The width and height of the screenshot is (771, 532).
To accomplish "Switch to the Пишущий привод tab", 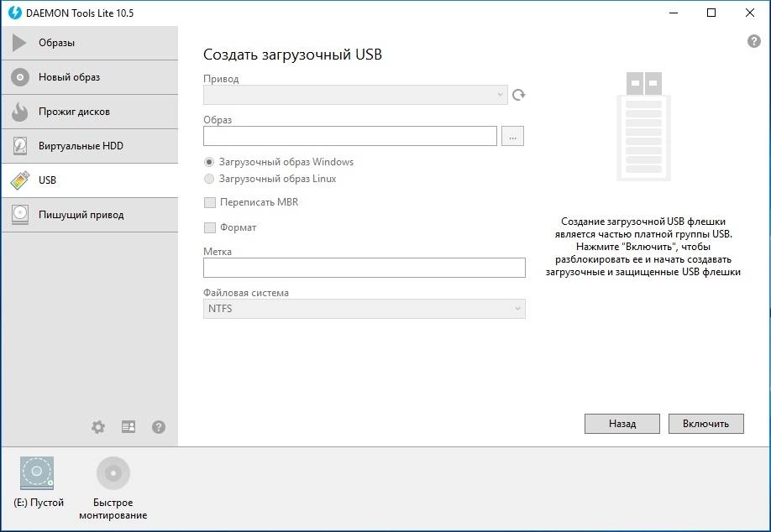I will (90, 215).
